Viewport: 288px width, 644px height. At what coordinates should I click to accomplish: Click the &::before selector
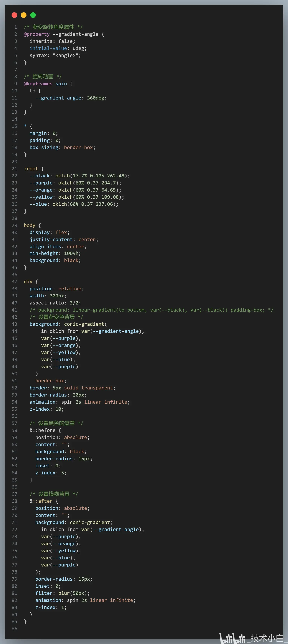pos(42,430)
